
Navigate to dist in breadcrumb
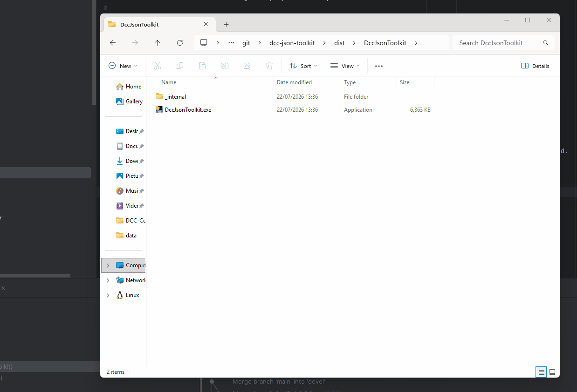pos(339,43)
